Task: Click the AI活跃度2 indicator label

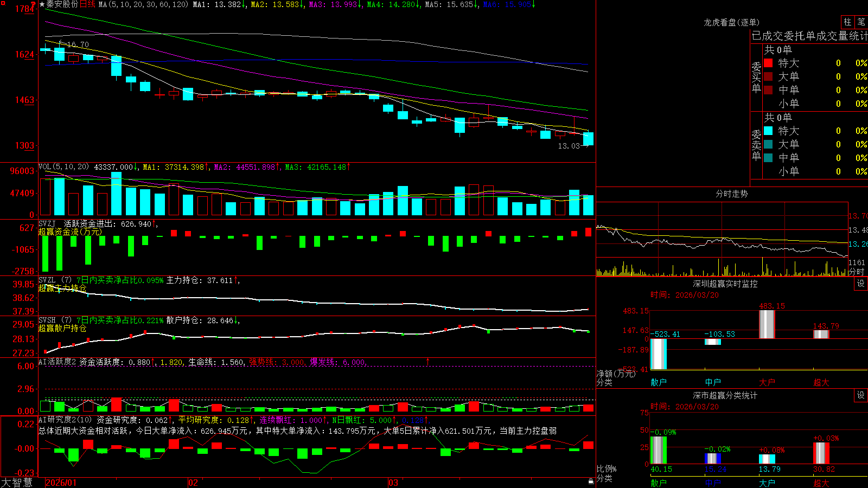Action: click(x=57, y=362)
